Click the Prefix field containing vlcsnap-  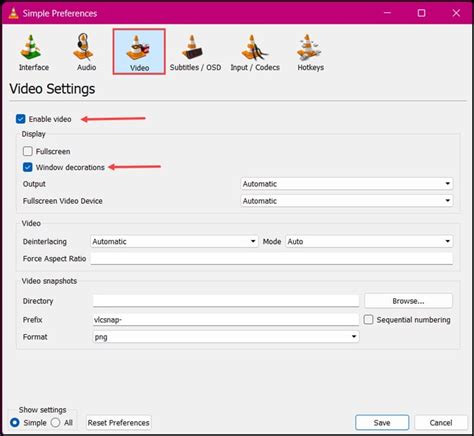pyautogui.click(x=226, y=319)
